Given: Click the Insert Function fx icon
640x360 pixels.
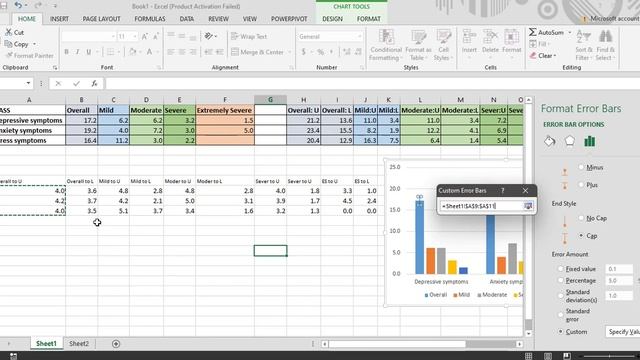Looking at the screenshot, I should pos(94,83).
